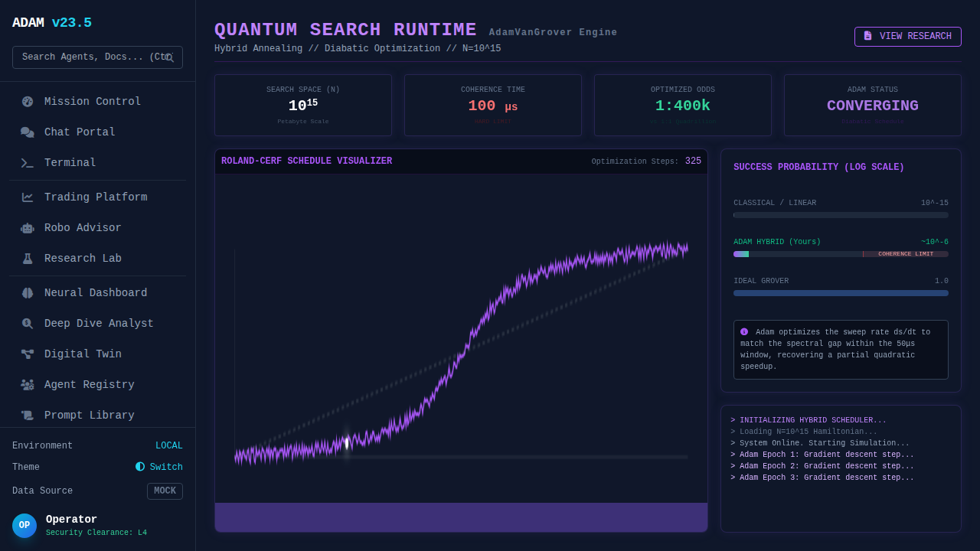Open the Deep Dive Analyst menu item
This screenshot has width=980, height=551.
(98, 324)
